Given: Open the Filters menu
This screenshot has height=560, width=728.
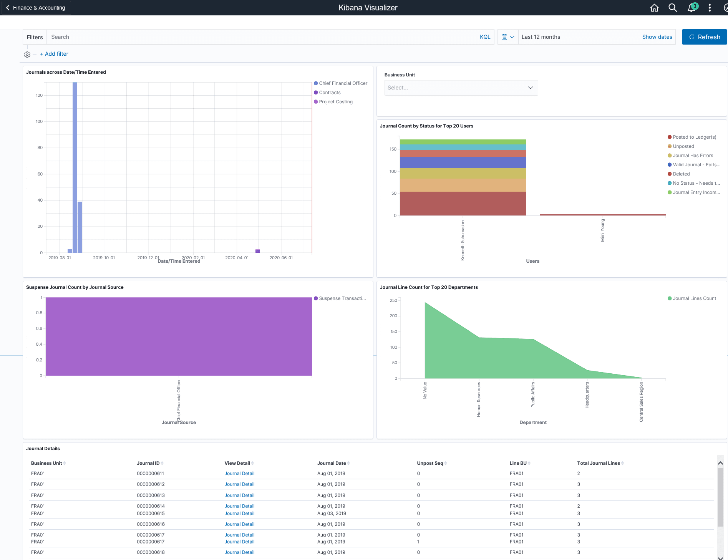Looking at the screenshot, I should [35, 37].
